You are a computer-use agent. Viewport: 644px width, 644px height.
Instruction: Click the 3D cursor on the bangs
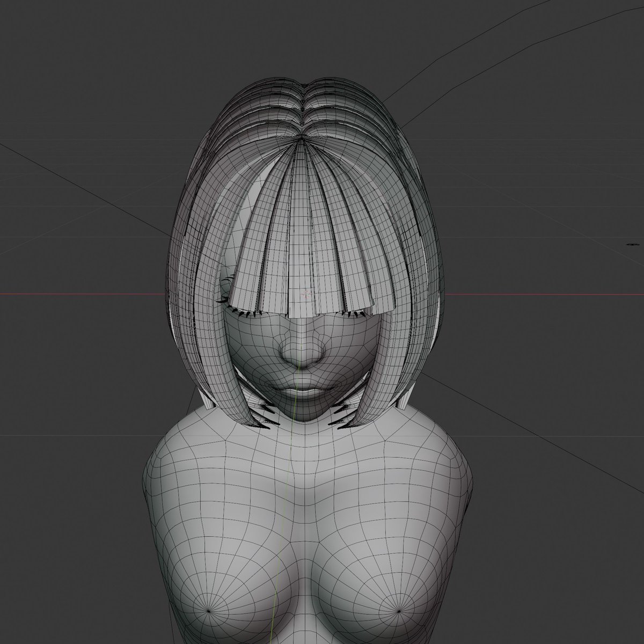pyautogui.click(x=306, y=294)
